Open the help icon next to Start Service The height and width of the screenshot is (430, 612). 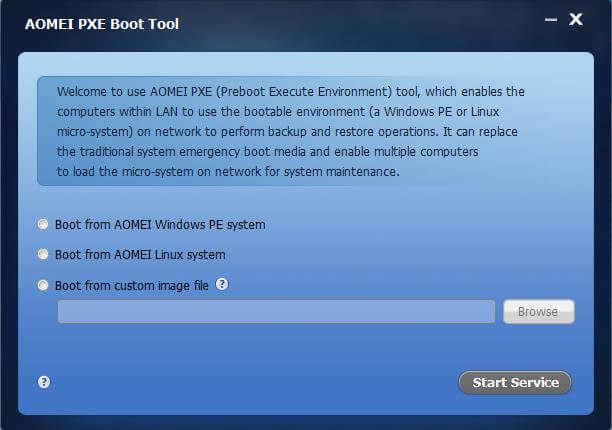pyautogui.click(x=44, y=382)
